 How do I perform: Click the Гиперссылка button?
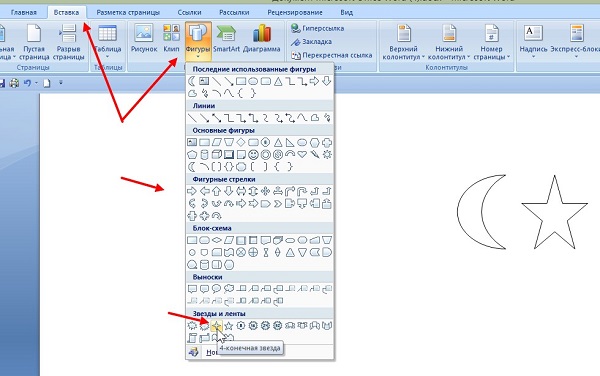click(x=317, y=28)
